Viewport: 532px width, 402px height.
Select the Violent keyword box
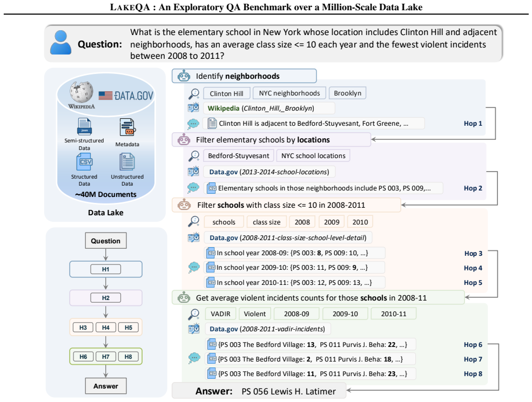pyautogui.click(x=255, y=314)
